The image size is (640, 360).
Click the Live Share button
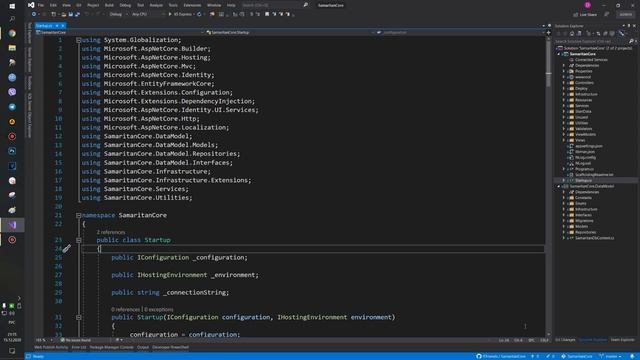point(585,14)
